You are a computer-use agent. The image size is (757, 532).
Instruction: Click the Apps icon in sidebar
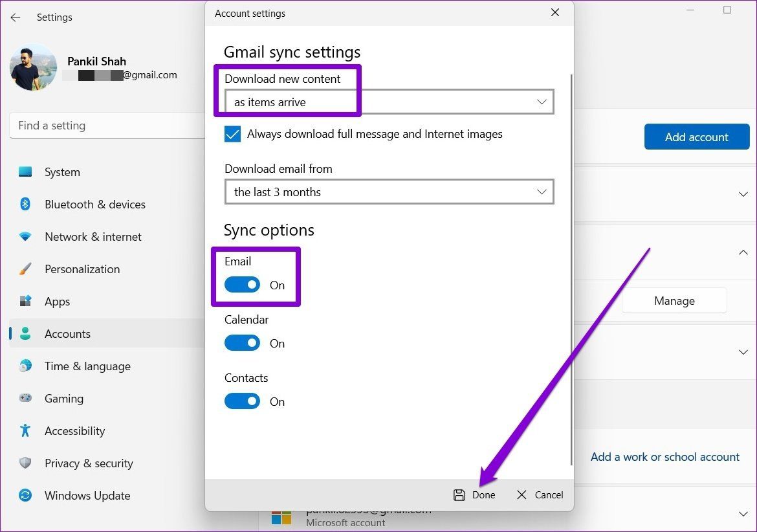tap(25, 301)
